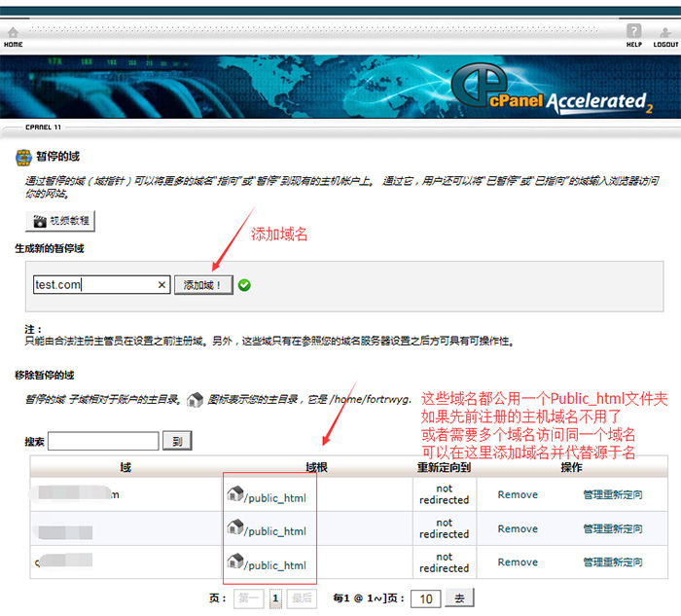The height and width of the screenshot is (616, 681).
Task: Click the green validation checkmark icon
Action: [244, 285]
